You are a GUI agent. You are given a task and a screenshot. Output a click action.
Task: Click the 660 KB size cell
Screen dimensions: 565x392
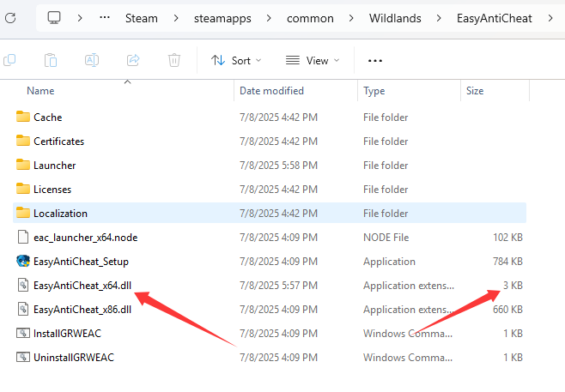[x=507, y=310]
